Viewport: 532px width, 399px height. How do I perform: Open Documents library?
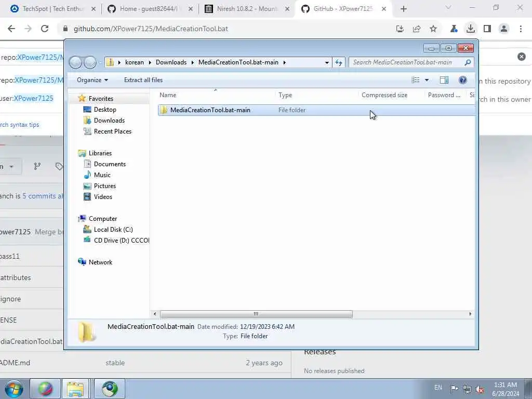pyautogui.click(x=110, y=164)
